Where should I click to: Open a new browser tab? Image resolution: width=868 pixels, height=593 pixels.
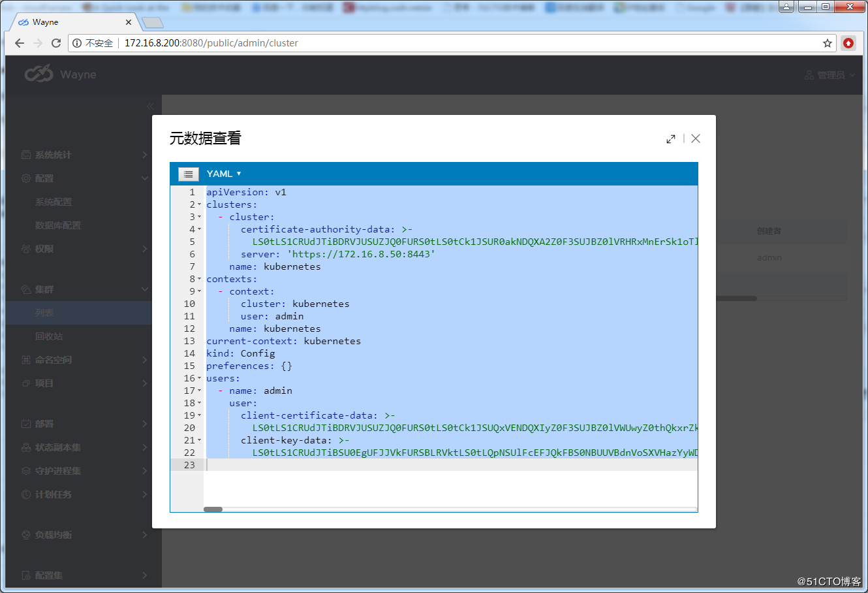click(153, 23)
